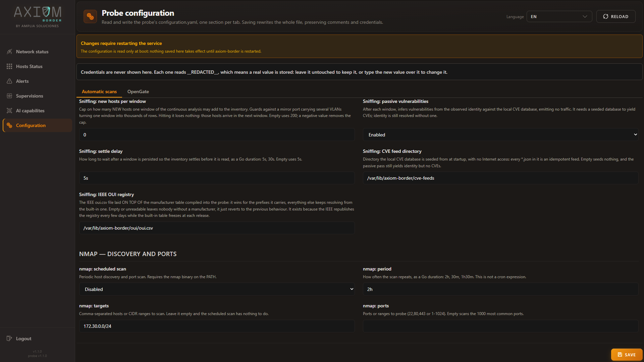The width and height of the screenshot is (644, 362).
Task: Click the 'Sniffing: settle delay' label
Action: (x=101, y=151)
